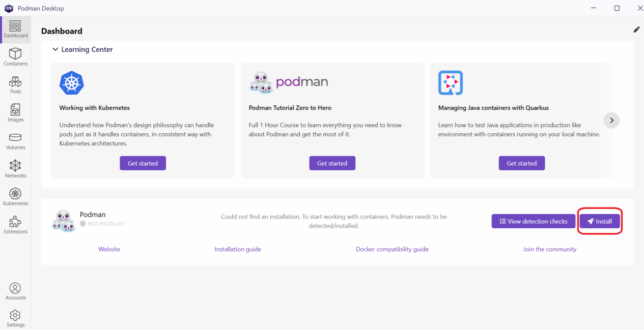Switch to the Dashboard view
This screenshot has width=644, height=330.
click(x=15, y=29)
